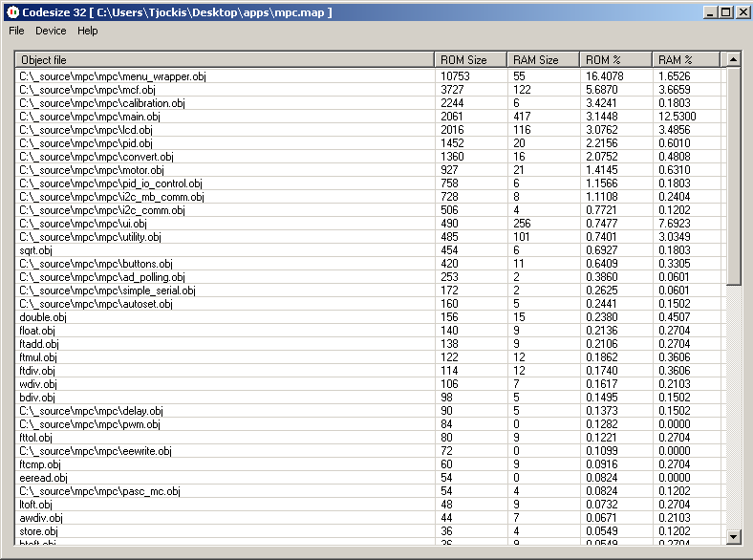The height and width of the screenshot is (560, 753).
Task: Click RAM percentage 7.6923
Action: pos(675,224)
